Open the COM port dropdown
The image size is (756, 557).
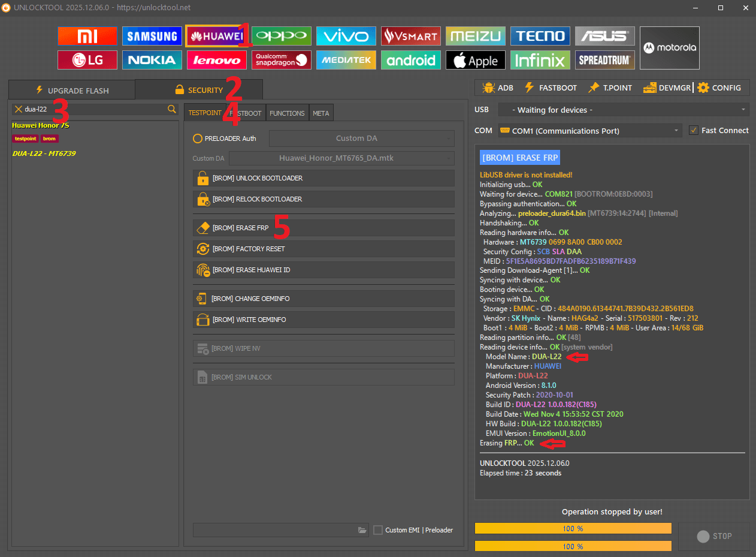[589, 131]
